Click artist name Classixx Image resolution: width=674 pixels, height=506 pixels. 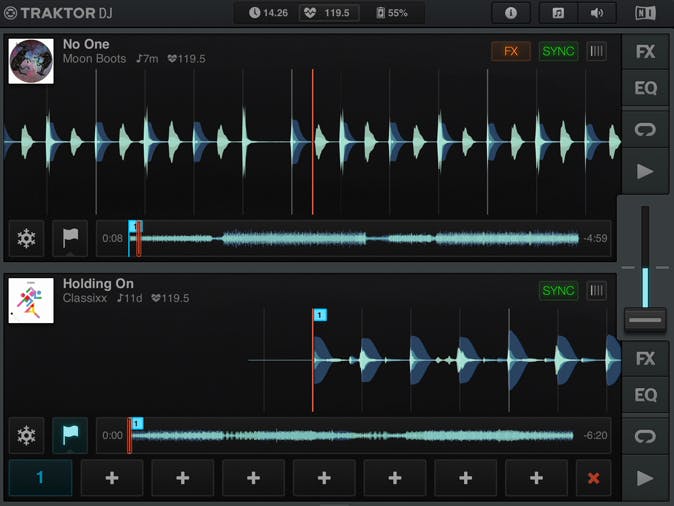tap(85, 298)
